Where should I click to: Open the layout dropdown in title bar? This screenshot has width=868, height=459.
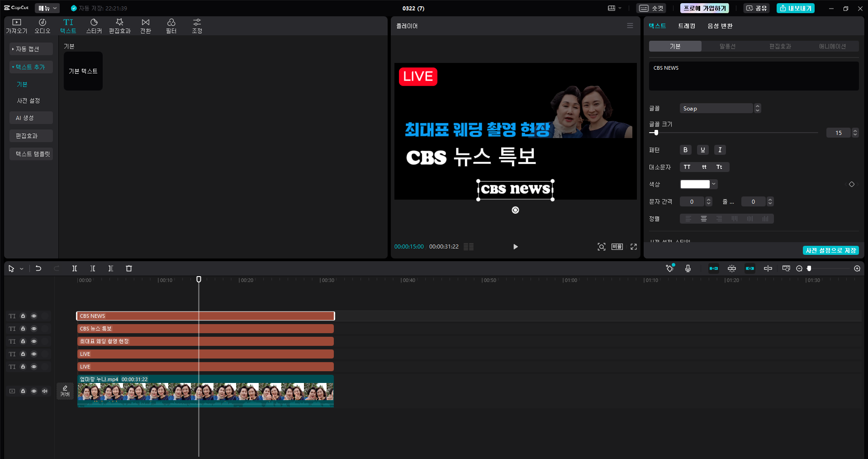[x=614, y=8]
